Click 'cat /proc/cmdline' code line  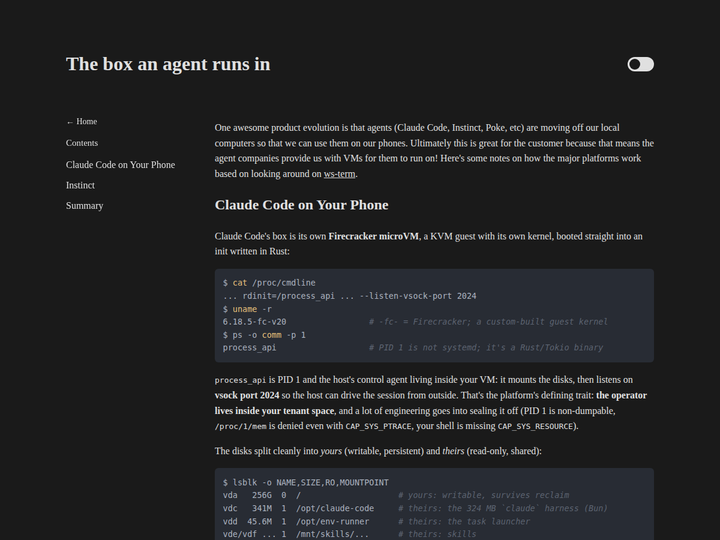click(269, 283)
